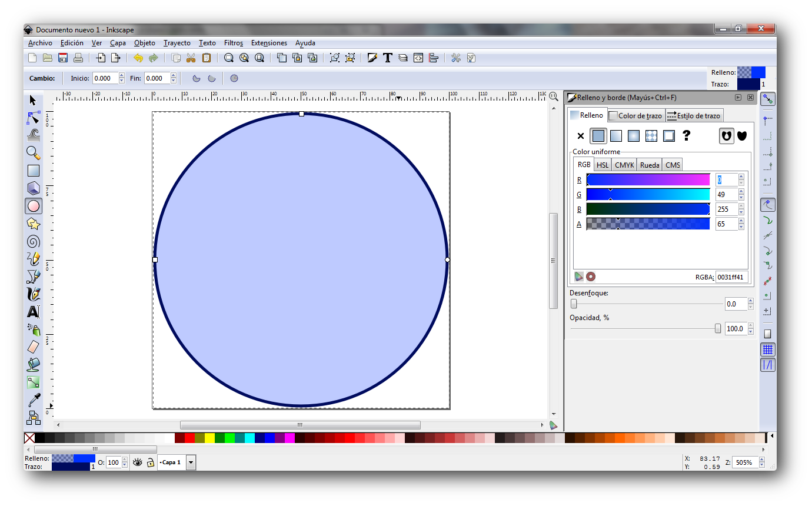The image size is (812, 506).
Task: Select the Paint bucket tool
Action: coord(34,365)
